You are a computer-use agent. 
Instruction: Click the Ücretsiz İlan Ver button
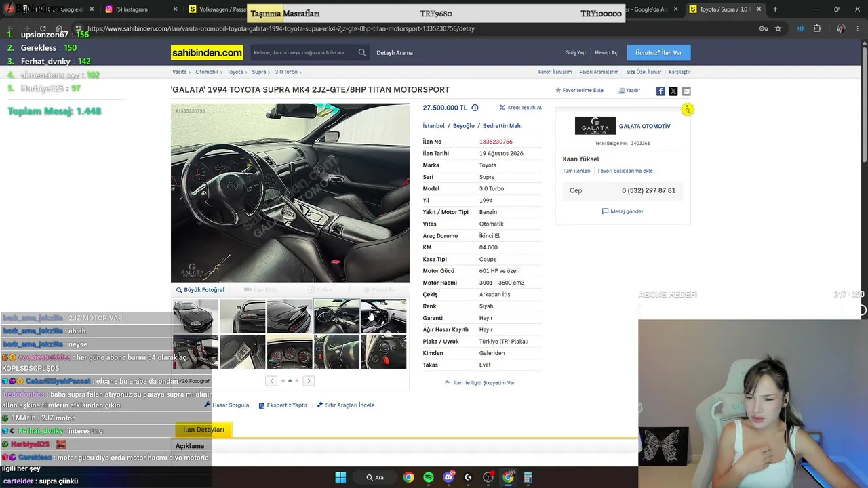point(658,52)
